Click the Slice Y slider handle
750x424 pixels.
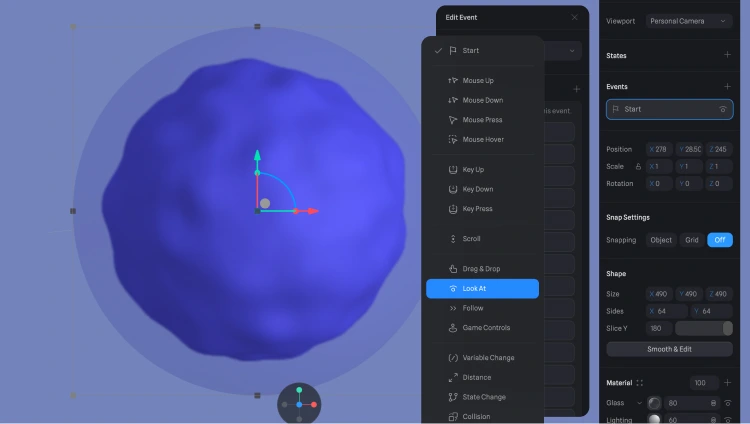728,328
